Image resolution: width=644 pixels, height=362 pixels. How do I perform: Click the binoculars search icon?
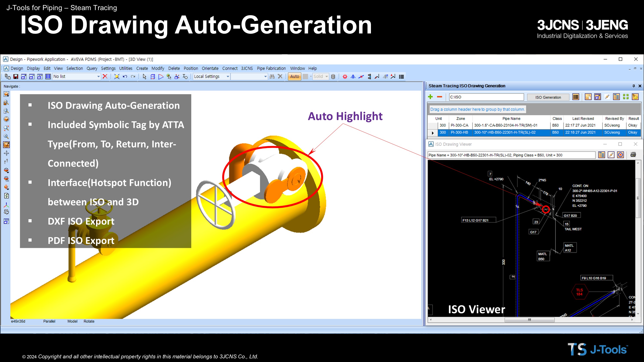click(x=272, y=76)
